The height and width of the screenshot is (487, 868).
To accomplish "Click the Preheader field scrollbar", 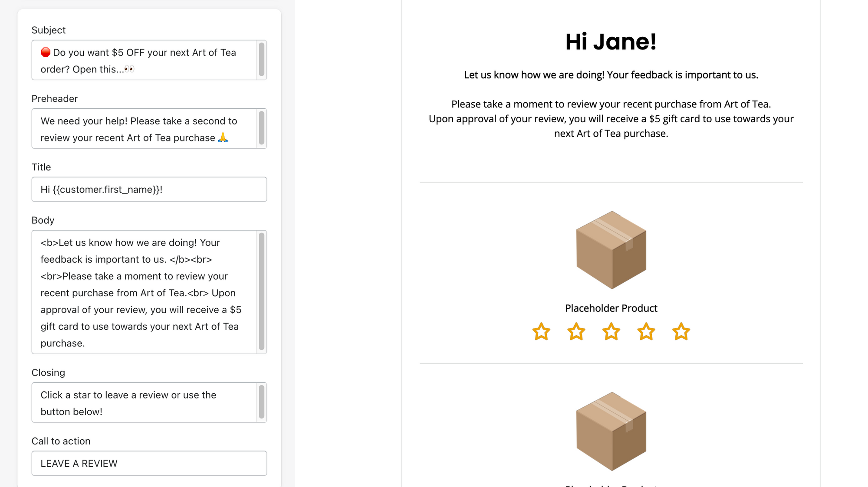I will [261, 128].
